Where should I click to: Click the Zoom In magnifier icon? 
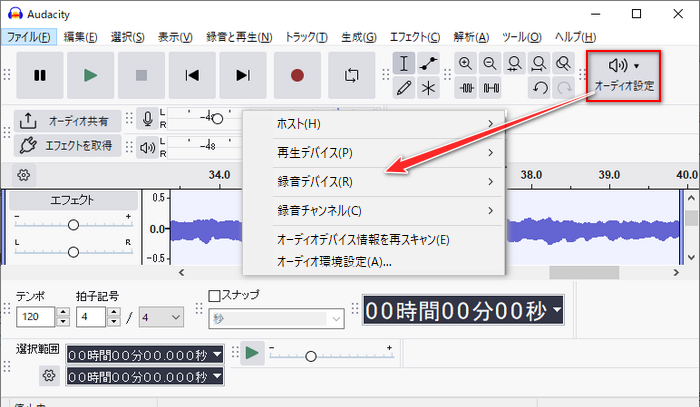pyautogui.click(x=466, y=63)
